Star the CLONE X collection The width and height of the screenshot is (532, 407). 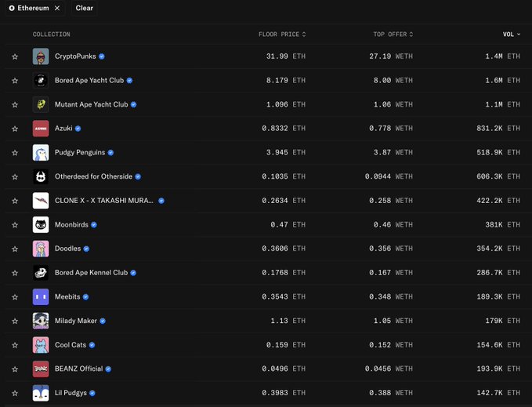(x=15, y=201)
